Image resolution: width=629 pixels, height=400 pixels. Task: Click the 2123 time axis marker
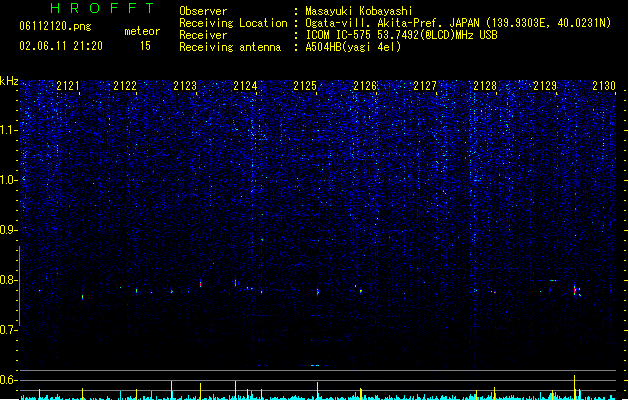click(x=185, y=86)
